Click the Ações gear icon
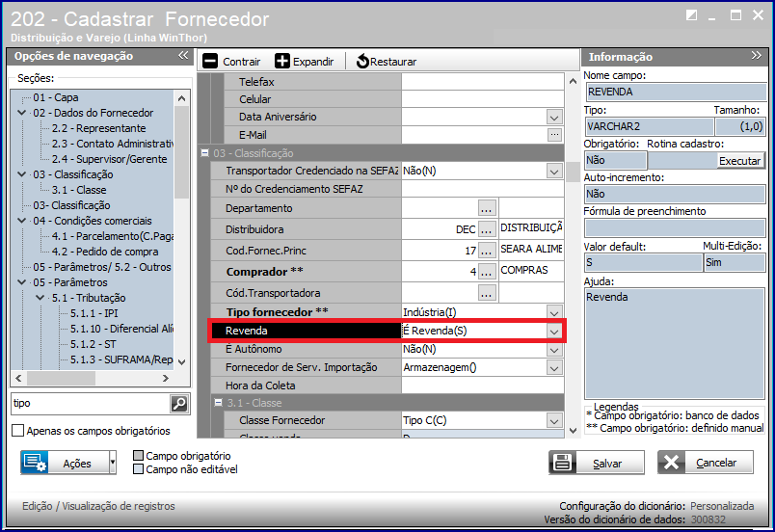 35,463
